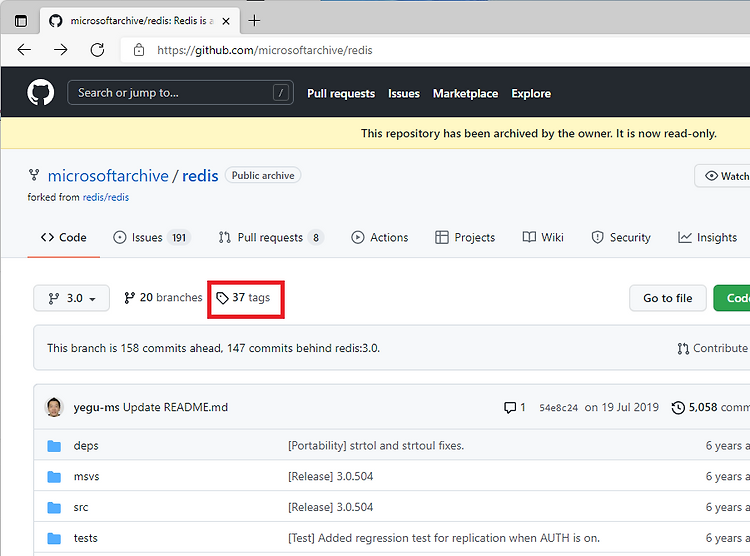Screen dimensions: 750x556
Task: Close the microsoftarchive/redis browser tab
Action: point(226,21)
